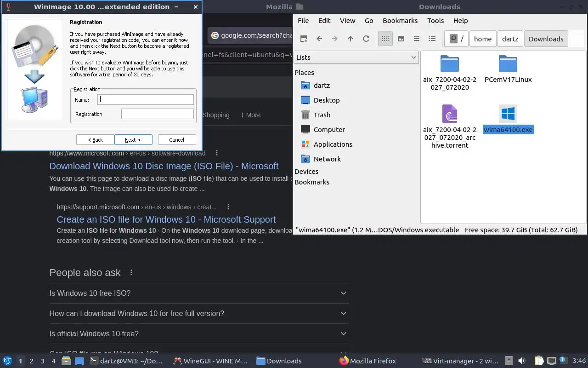Switch to detailed list view
The width and height of the screenshot is (588, 368).
point(432,39)
